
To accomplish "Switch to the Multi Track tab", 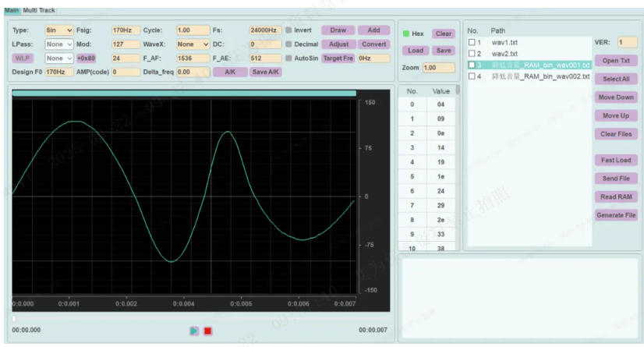I will click(39, 10).
